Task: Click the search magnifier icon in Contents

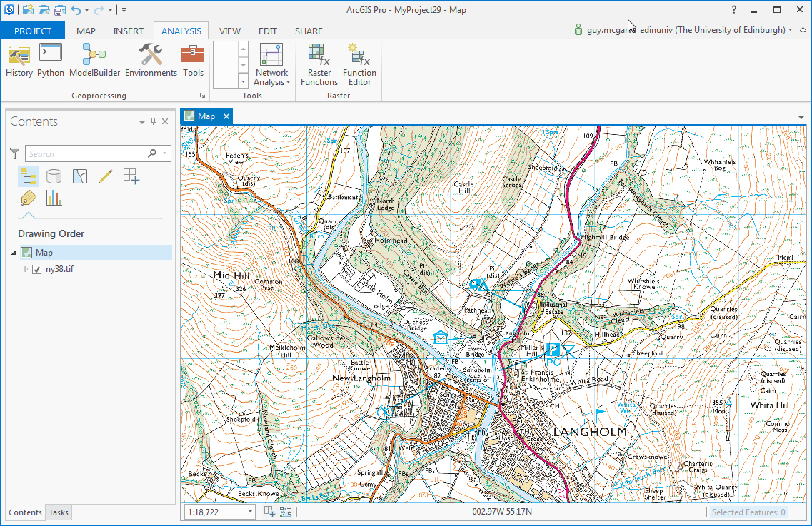Action: (151, 153)
